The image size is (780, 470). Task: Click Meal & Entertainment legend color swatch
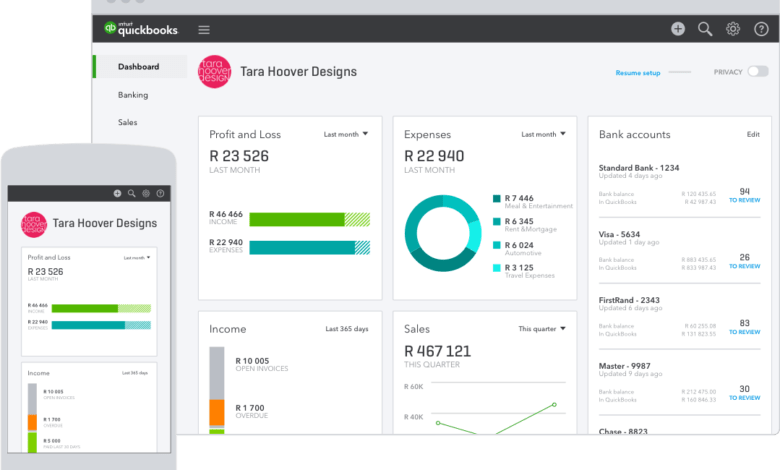[496, 198]
